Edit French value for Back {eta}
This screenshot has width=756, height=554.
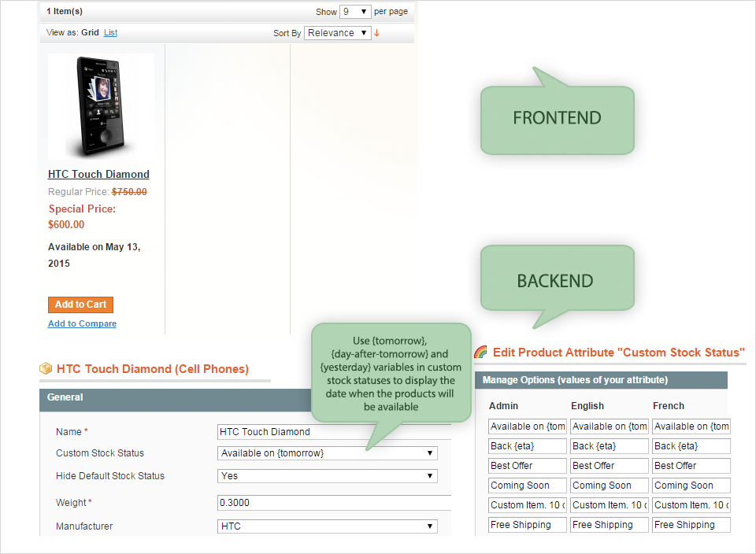tap(691, 446)
